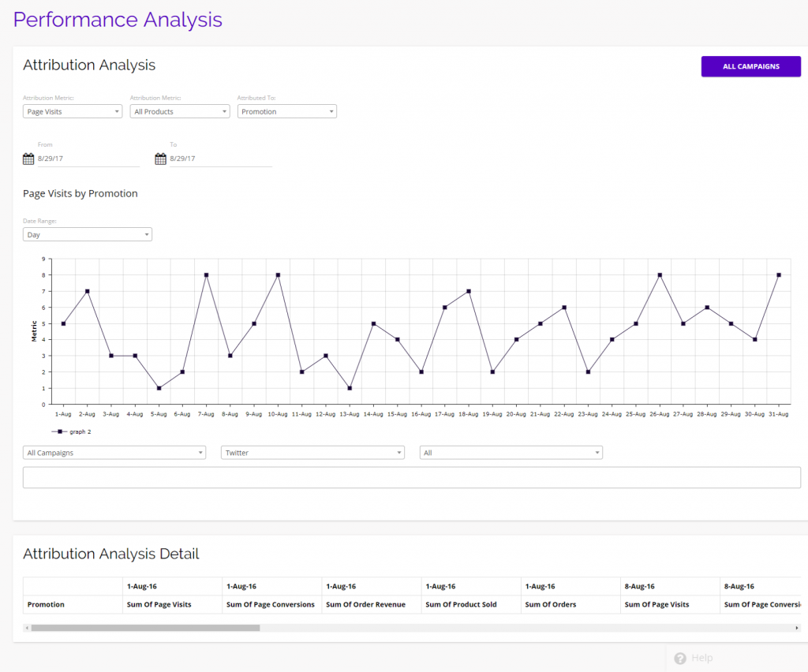This screenshot has width=808, height=672.
Task: Open the Twitter channel dropdown
Action: point(312,452)
